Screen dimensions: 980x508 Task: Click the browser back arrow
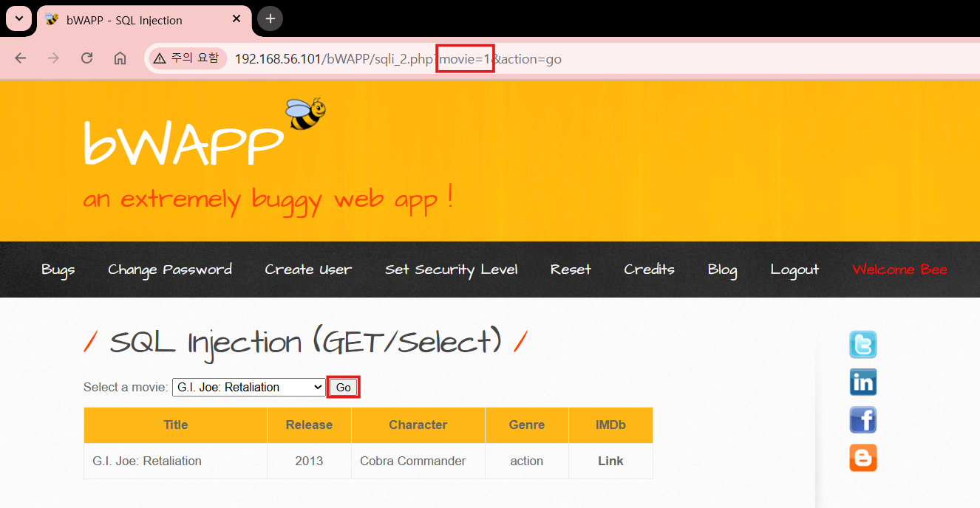pos(21,58)
